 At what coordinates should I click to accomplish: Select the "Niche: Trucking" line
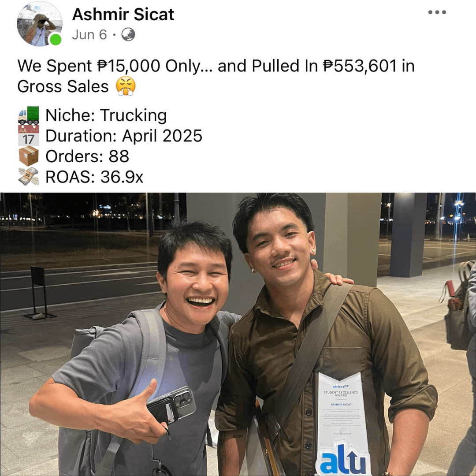pos(106,115)
